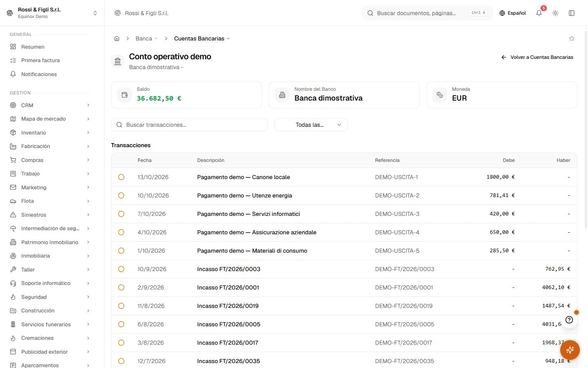Viewport: 588px width, 368px height.
Task: Click the Seguridad flame icon
Action: 13,297
